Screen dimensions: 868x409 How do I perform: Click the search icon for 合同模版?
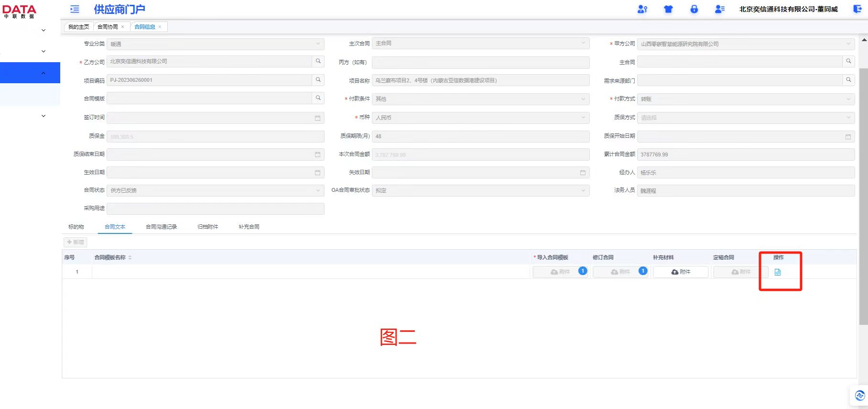point(318,98)
